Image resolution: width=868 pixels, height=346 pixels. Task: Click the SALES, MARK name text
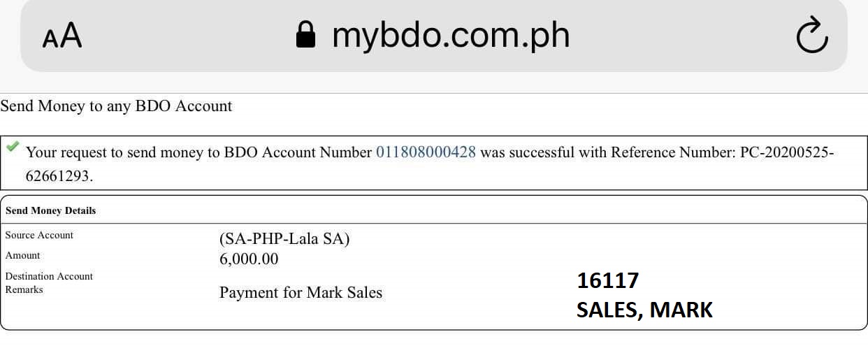[x=644, y=310]
